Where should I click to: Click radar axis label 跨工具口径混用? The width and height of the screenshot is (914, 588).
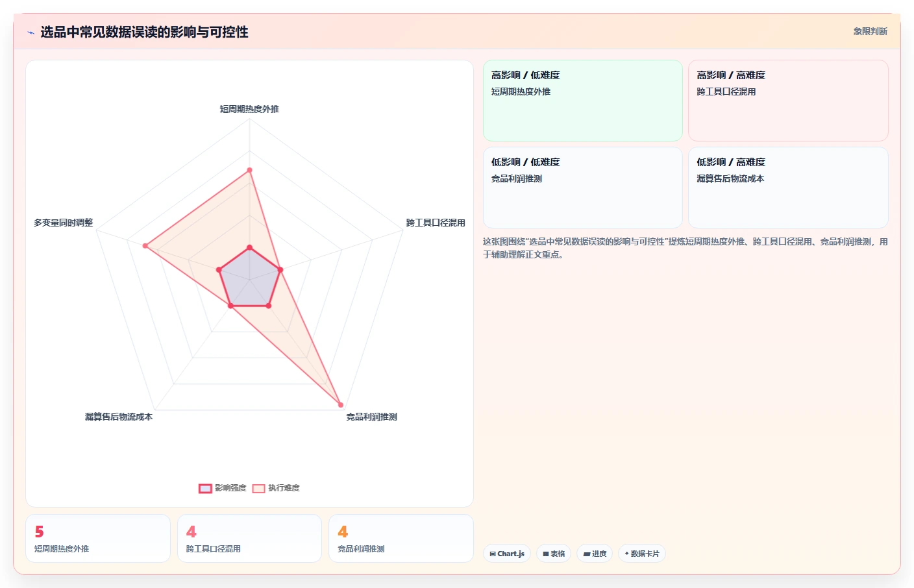(436, 223)
